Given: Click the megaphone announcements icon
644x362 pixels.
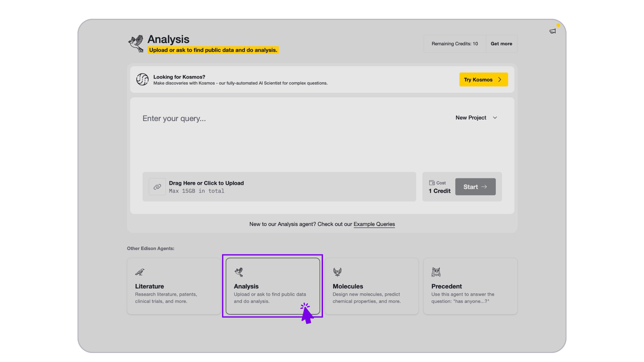Looking at the screenshot, I should [552, 31].
